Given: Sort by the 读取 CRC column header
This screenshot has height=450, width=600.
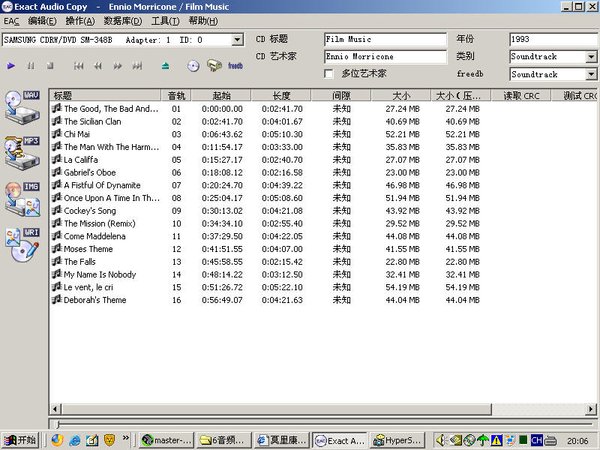Looking at the screenshot, I should (x=521, y=95).
